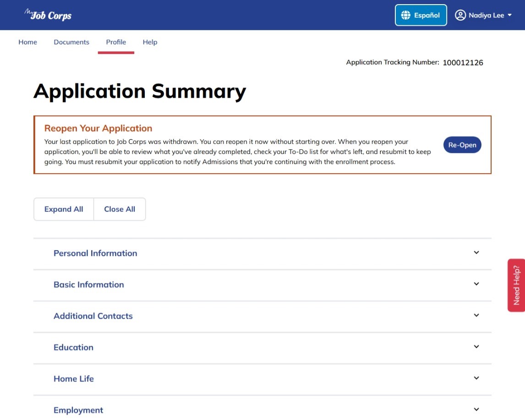The height and width of the screenshot is (420, 525).
Task: Click the Nadiya Lee username text
Action: pos(486,16)
